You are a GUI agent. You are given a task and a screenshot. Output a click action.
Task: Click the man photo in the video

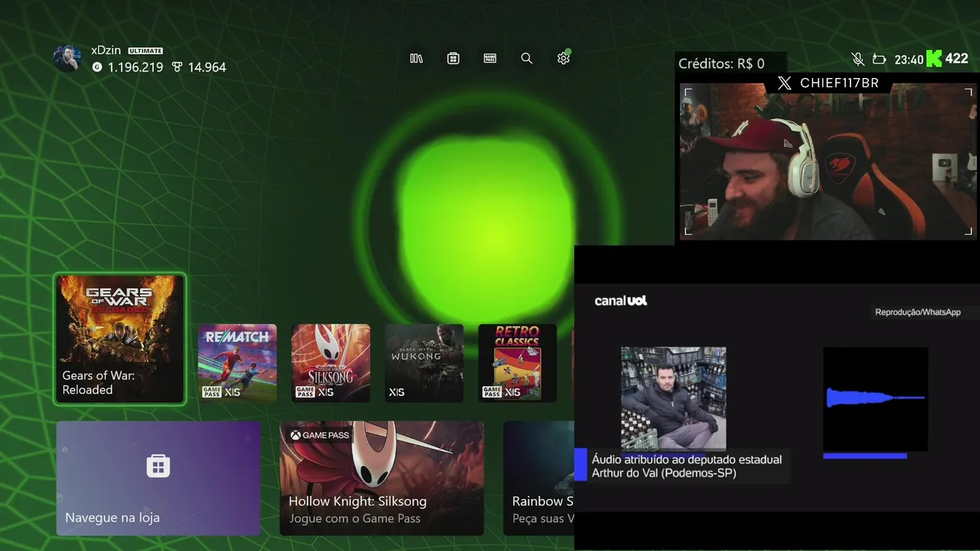pos(674,399)
